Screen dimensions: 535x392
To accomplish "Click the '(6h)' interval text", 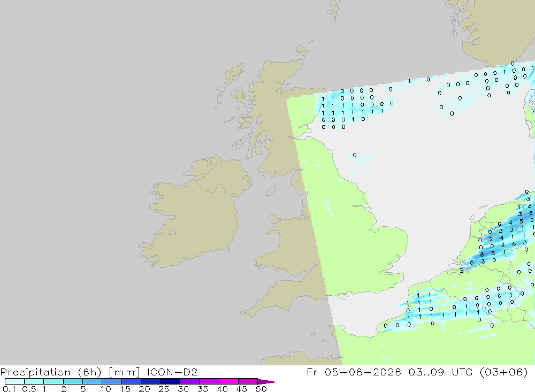I will click(x=89, y=372).
